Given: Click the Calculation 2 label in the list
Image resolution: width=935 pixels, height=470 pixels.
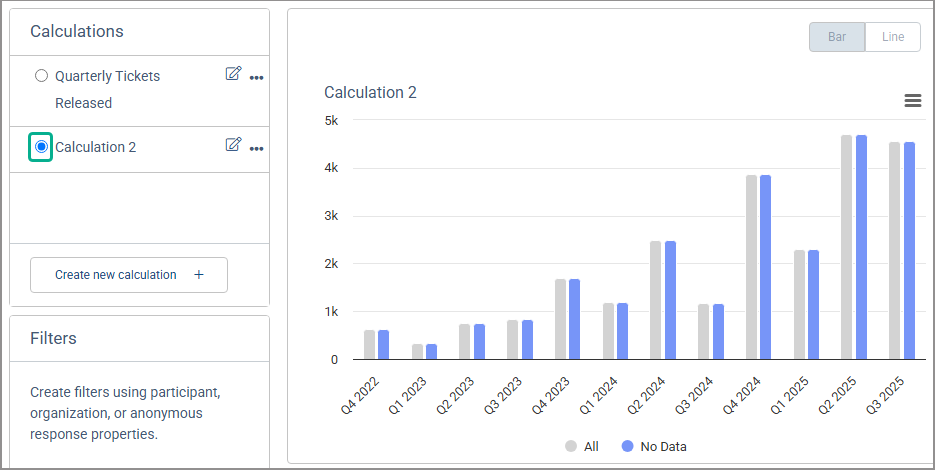Looking at the screenshot, I should (x=95, y=147).
